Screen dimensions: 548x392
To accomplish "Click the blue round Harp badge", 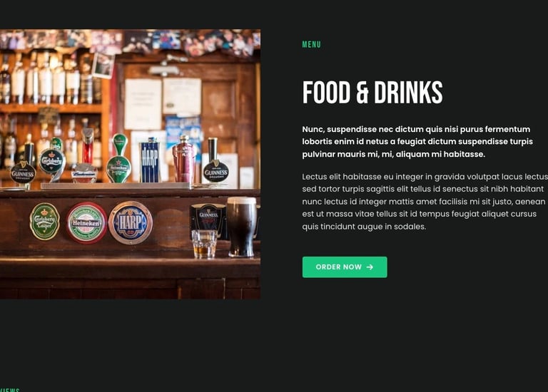I will [x=131, y=222].
